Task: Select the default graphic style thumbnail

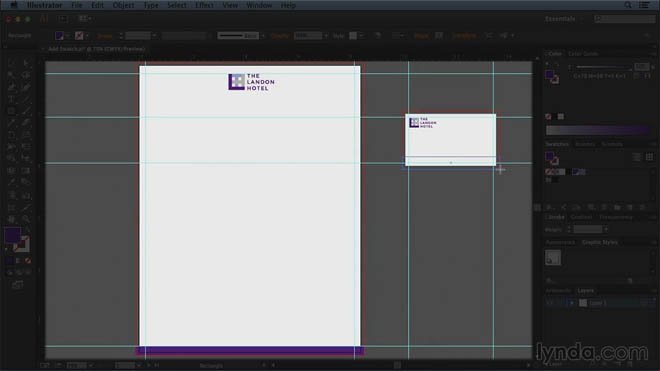Action: click(x=553, y=258)
